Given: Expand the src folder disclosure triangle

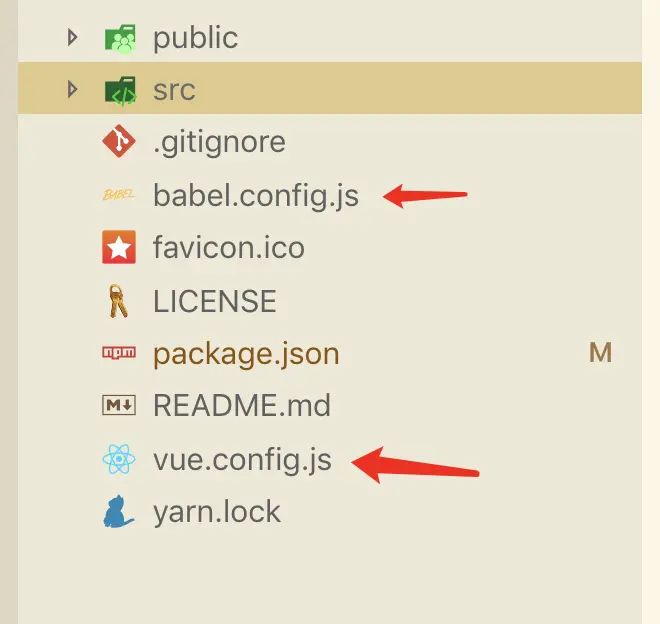Looking at the screenshot, I should [x=71, y=90].
